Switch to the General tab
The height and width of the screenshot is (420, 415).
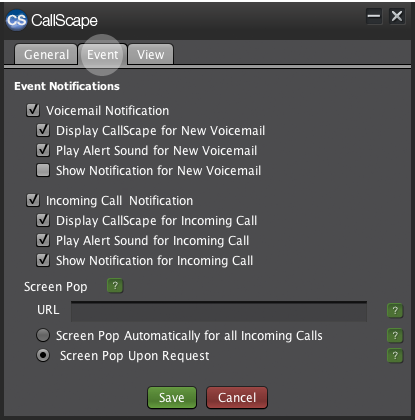point(46,54)
